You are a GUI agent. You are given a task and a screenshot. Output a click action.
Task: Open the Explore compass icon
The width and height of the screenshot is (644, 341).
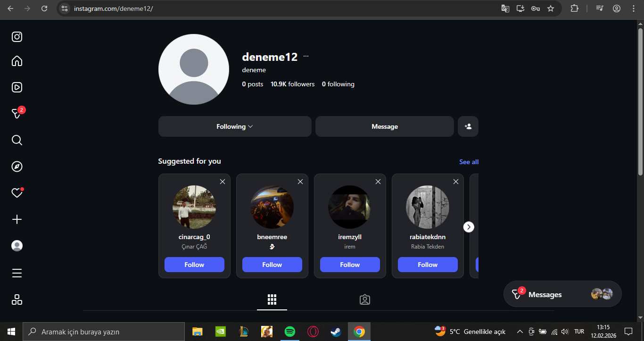17,166
